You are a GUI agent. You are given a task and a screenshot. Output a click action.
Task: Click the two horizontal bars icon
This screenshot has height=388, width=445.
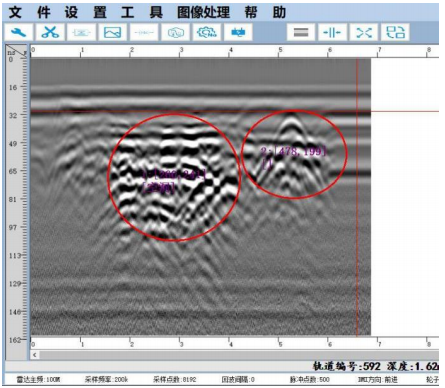tap(301, 32)
